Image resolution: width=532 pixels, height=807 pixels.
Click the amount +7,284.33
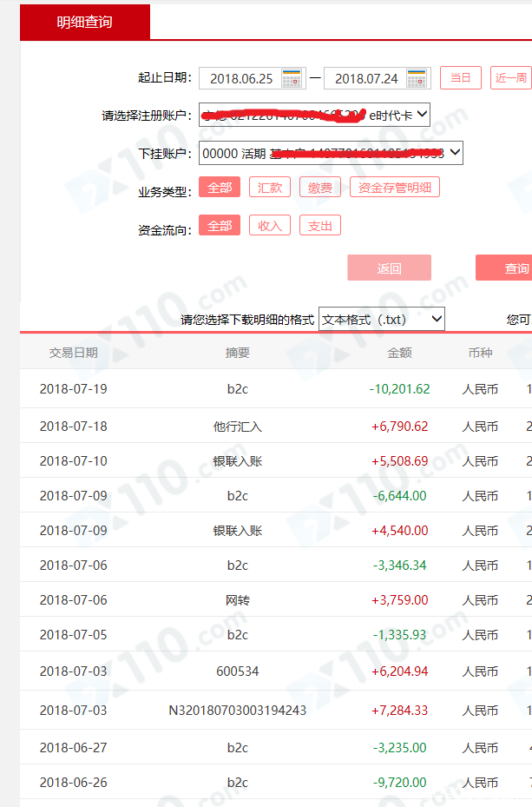coord(399,711)
